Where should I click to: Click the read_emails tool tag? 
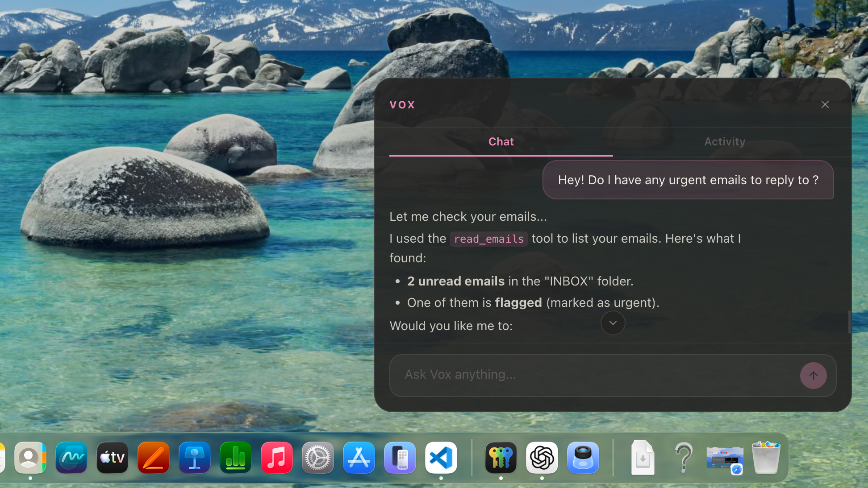(x=488, y=239)
